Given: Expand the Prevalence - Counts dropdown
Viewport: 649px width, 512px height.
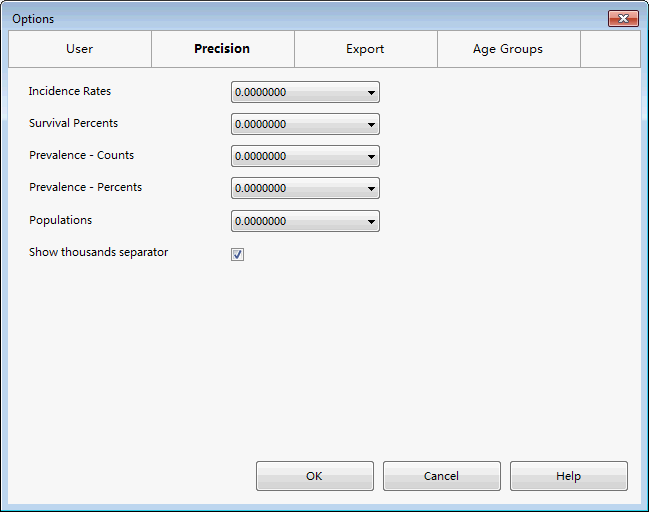Looking at the screenshot, I should pyautogui.click(x=305, y=157).
